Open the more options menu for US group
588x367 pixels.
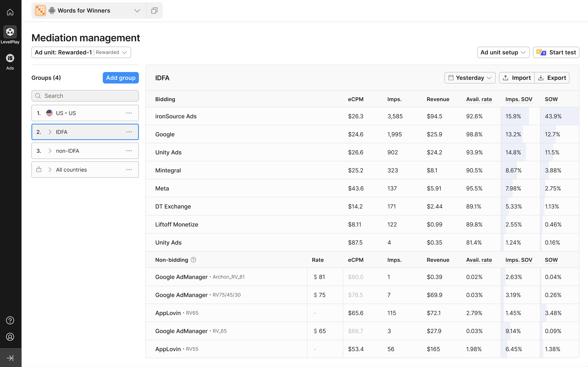tap(129, 113)
